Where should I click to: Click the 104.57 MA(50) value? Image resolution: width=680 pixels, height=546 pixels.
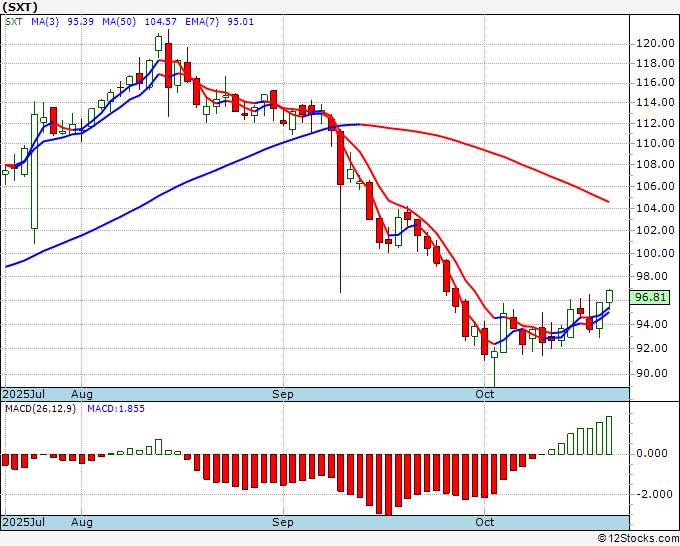(x=160, y=22)
